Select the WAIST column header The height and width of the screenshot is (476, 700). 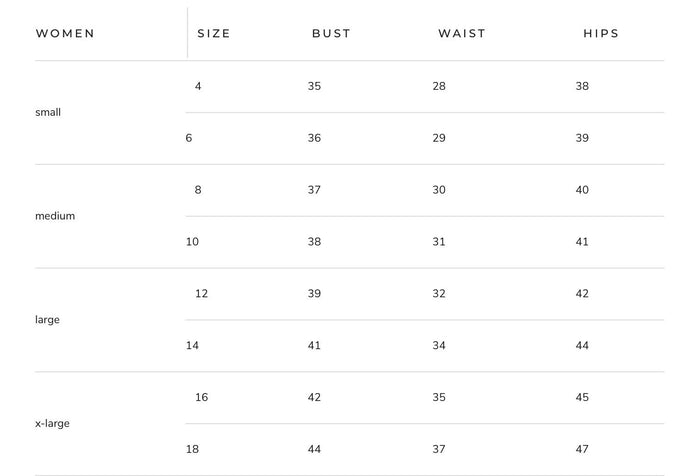point(462,33)
